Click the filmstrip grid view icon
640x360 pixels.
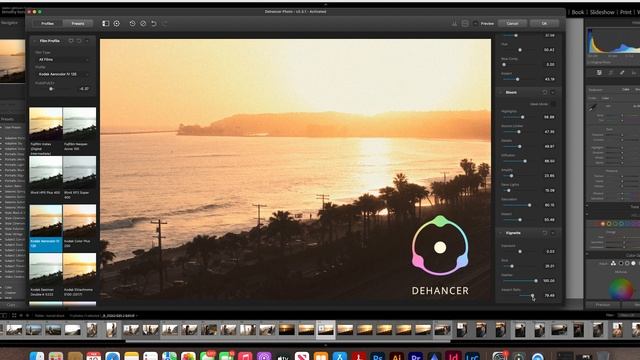(x=14, y=316)
